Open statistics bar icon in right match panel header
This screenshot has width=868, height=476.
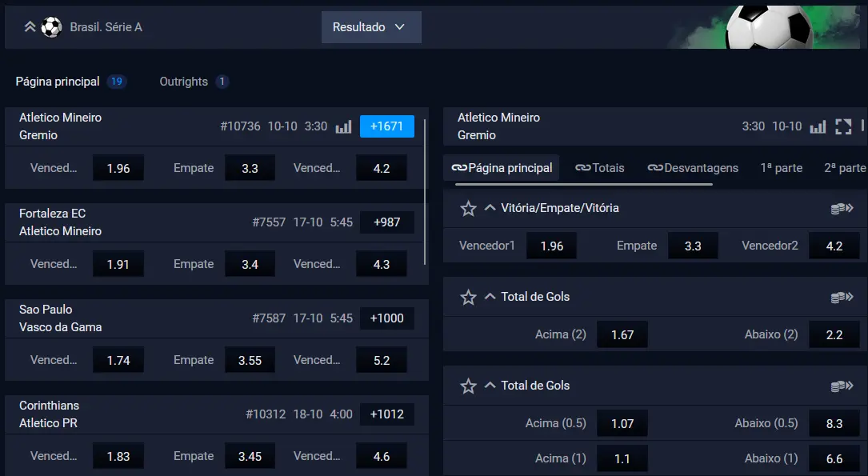[818, 126]
